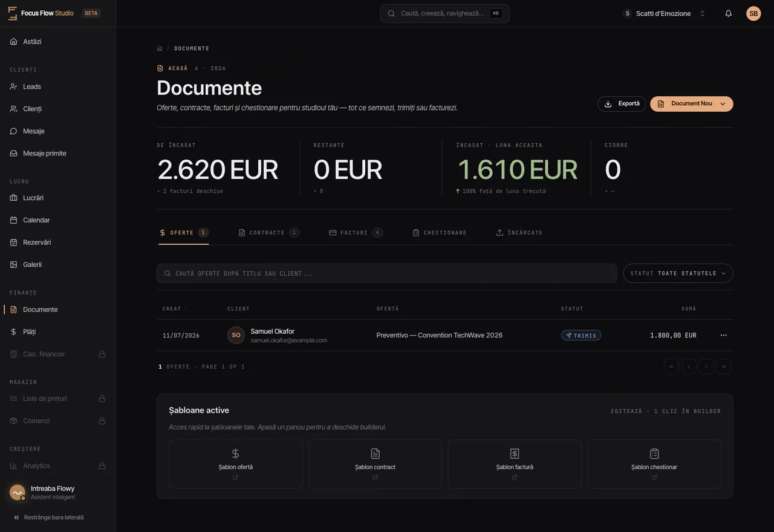
Task: Open Intreaba Flowy assistant
Action: (57, 492)
